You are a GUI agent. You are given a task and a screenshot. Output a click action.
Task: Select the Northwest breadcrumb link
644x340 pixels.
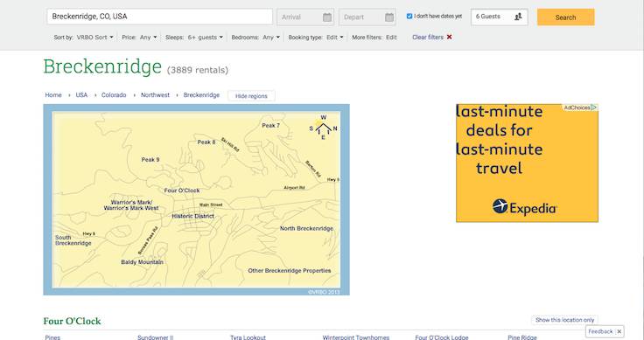[155, 94]
